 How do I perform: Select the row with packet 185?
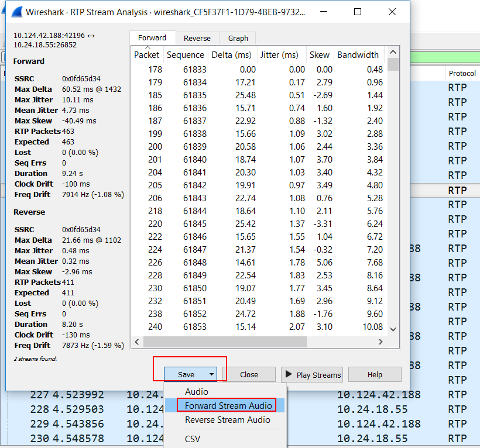(x=259, y=95)
